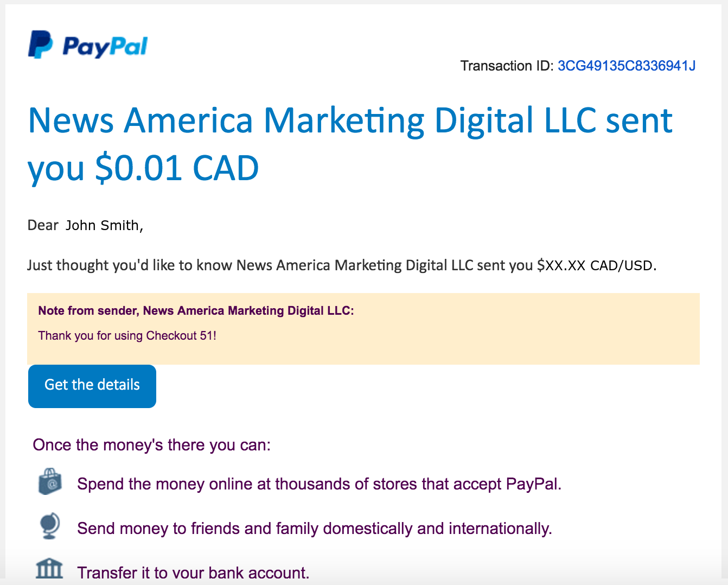This screenshot has height=585, width=728.
Task: Click the Thank you for using Checkout 51 note
Action: pyautogui.click(x=127, y=335)
